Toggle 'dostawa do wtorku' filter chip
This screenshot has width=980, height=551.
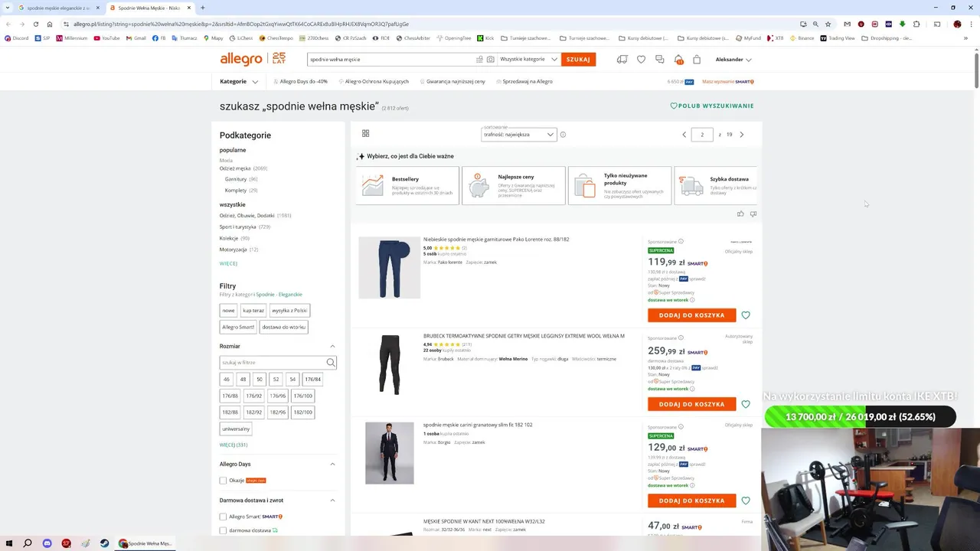click(x=284, y=327)
